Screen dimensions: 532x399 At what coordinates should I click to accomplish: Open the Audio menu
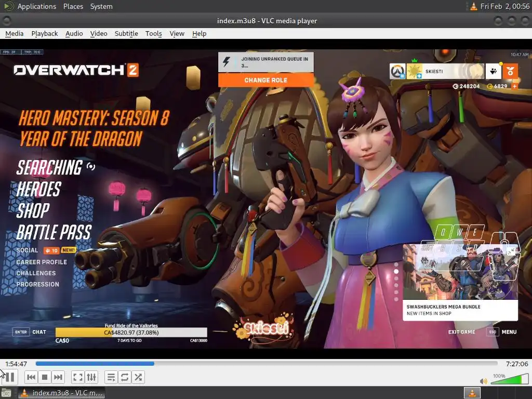pyautogui.click(x=74, y=34)
